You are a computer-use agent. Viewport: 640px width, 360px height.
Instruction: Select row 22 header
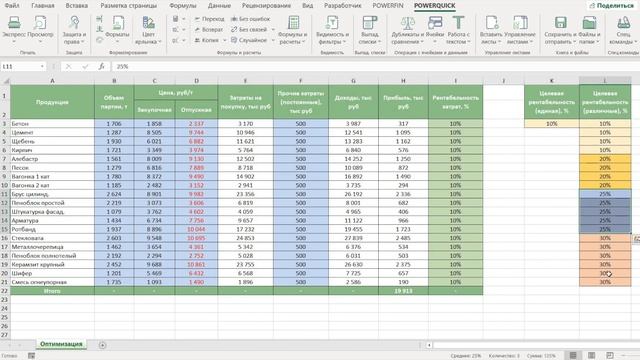pyautogui.click(x=5, y=291)
